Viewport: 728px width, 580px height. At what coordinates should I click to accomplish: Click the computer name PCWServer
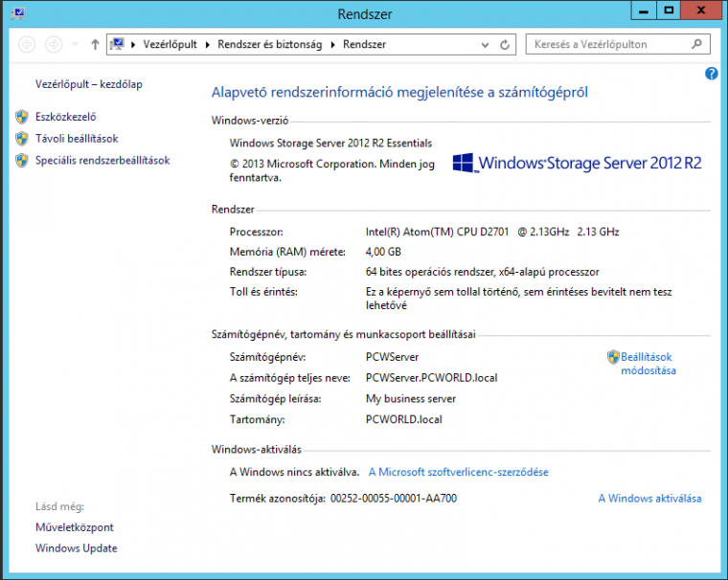point(392,357)
